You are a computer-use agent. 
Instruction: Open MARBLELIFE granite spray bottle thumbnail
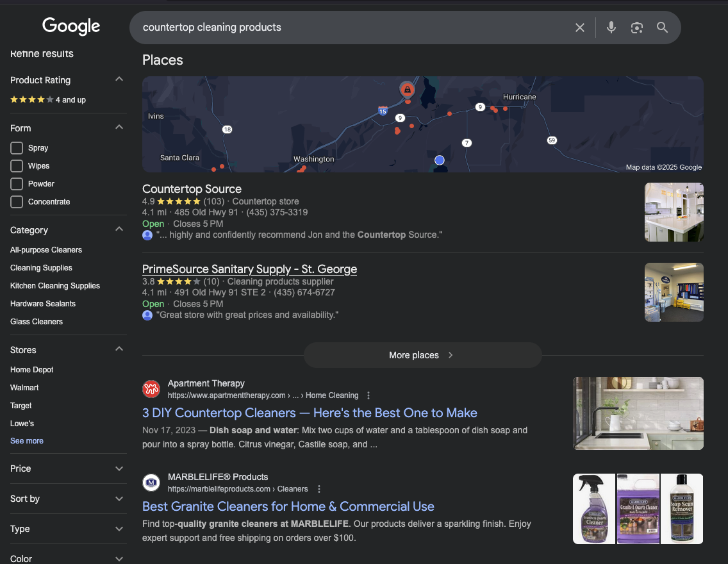pos(594,509)
